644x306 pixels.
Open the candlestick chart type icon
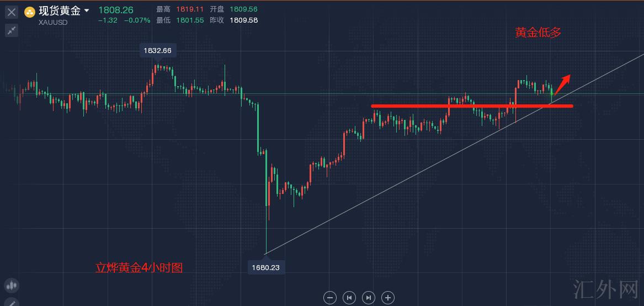pyautogui.click(x=11, y=286)
